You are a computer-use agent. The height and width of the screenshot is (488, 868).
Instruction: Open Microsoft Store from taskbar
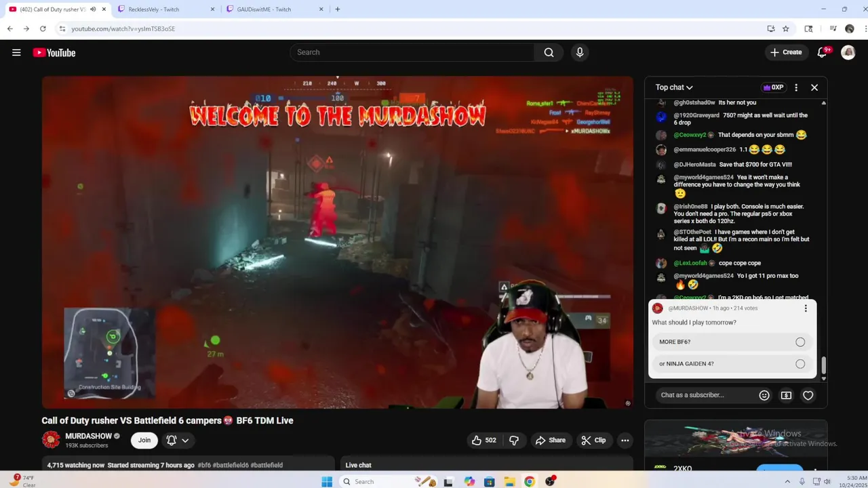(489, 482)
